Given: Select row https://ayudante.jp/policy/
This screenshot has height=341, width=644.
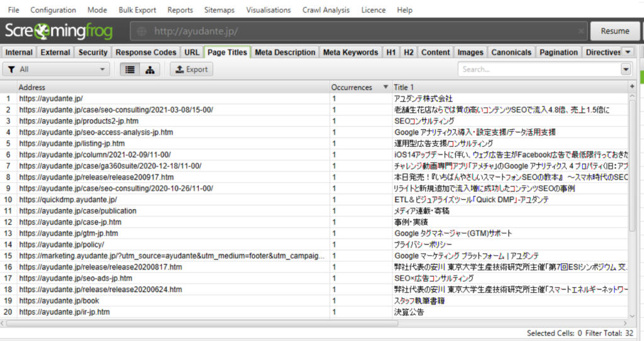Looking at the screenshot, I should 314,244.
